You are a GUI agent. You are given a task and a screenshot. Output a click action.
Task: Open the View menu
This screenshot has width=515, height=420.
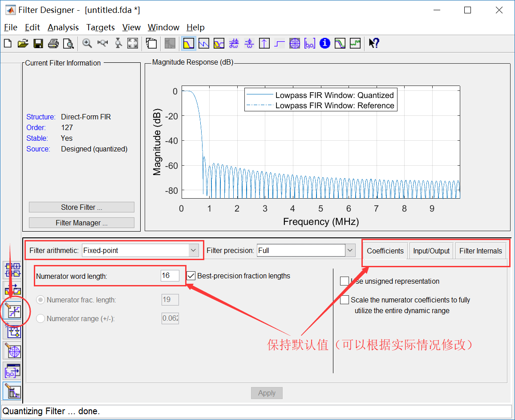pos(131,27)
